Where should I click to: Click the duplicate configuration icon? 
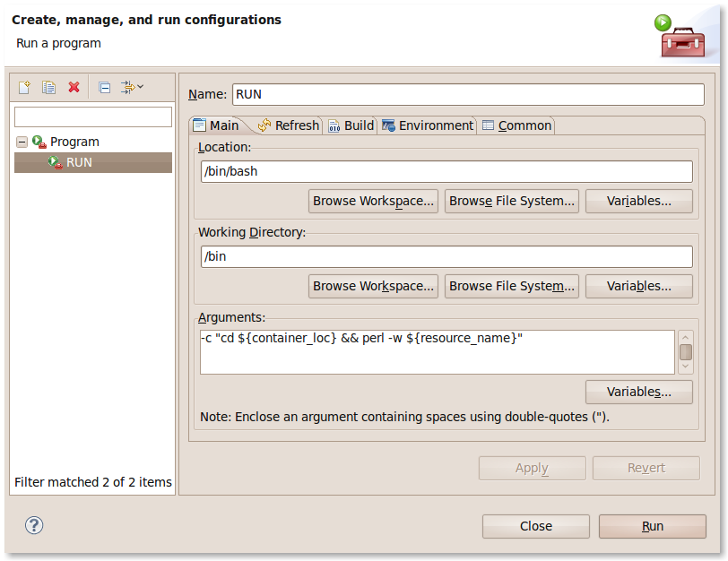coord(49,87)
